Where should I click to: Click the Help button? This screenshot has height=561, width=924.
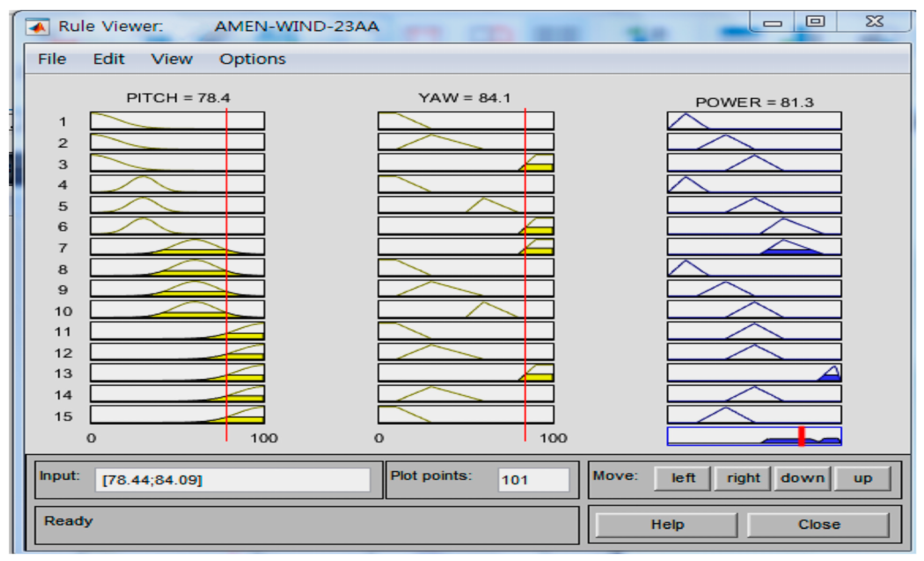click(x=667, y=524)
